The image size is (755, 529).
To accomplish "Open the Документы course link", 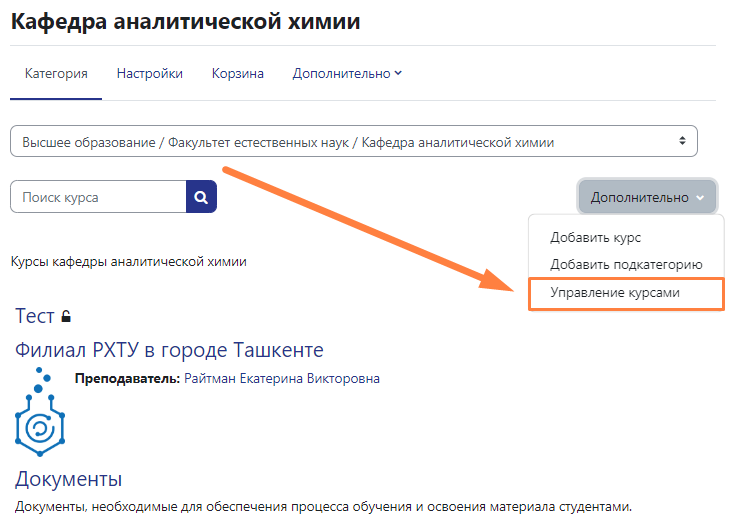I will click(69, 479).
